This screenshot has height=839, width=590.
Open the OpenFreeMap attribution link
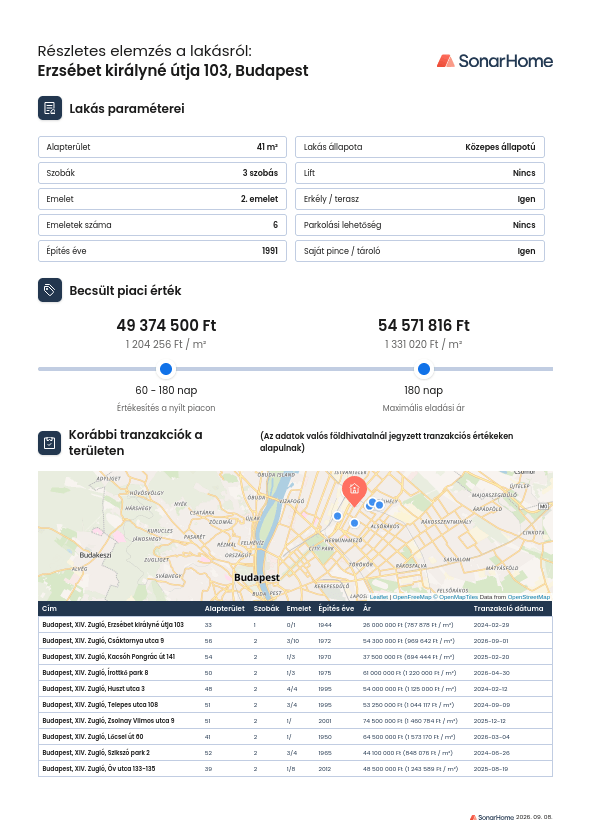(x=412, y=597)
